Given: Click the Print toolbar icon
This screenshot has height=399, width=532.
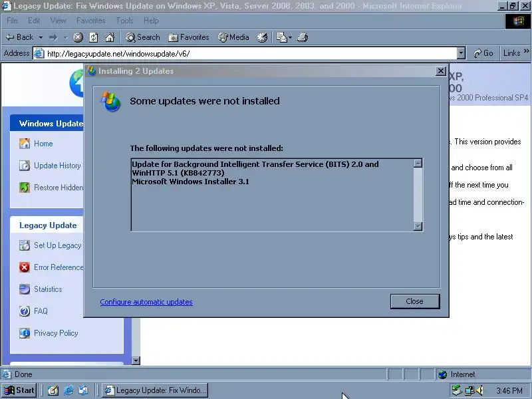Looking at the screenshot, I should click(x=303, y=37).
